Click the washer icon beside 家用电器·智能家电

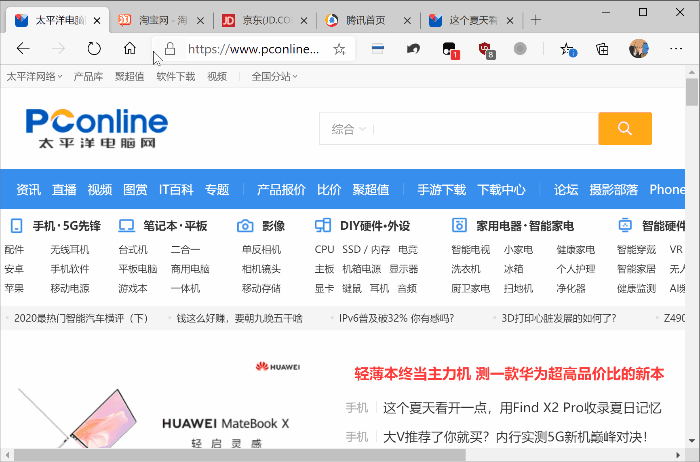tap(459, 225)
